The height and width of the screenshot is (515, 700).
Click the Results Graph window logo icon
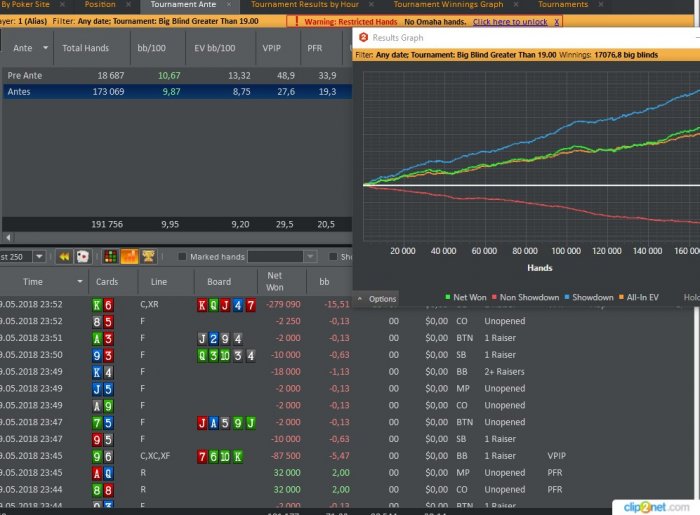point(364,38)
